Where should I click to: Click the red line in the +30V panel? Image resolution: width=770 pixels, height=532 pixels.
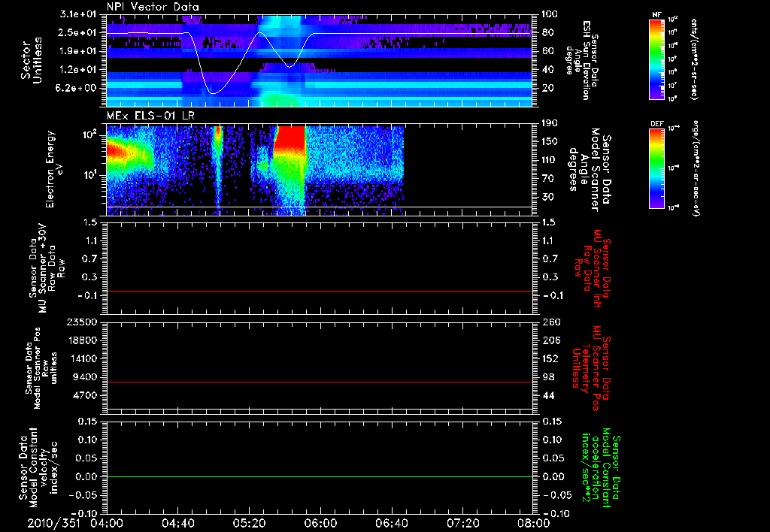pyautogui.click(x=319, y=291)
